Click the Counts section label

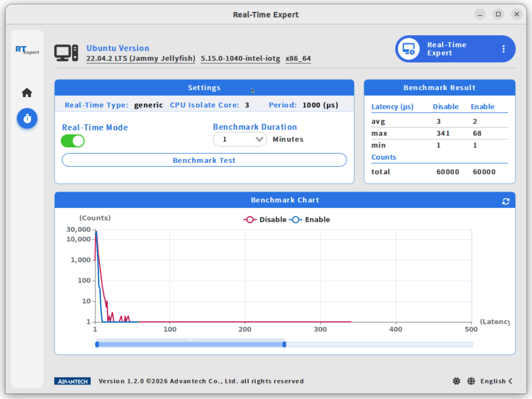(x=384, y=157)
